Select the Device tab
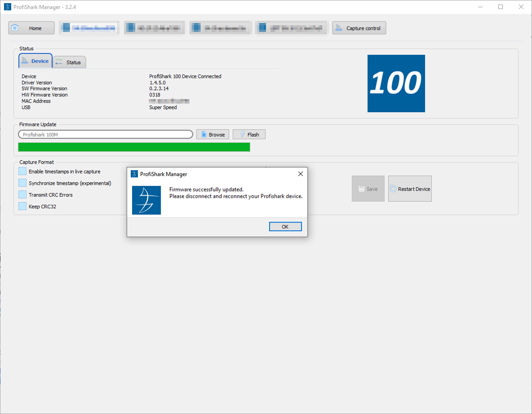This screenshot has height=414, width=532. (35, 61)
